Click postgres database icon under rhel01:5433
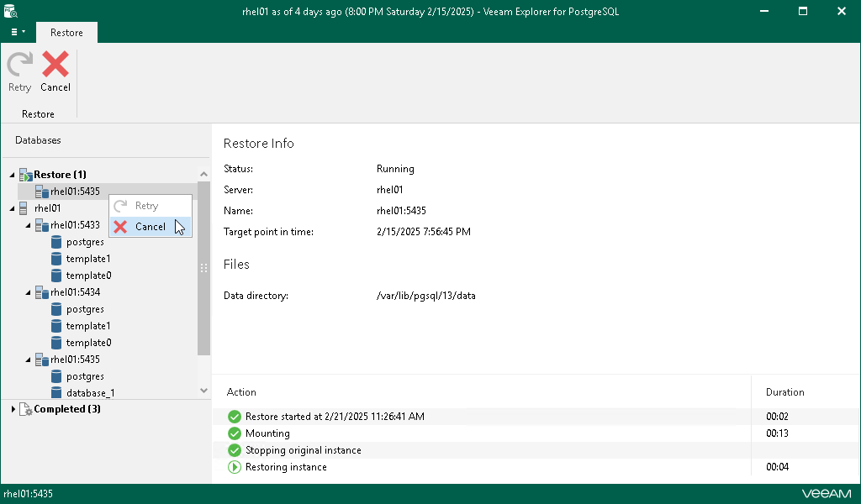The image size is (861, 504). coord(56,242)
